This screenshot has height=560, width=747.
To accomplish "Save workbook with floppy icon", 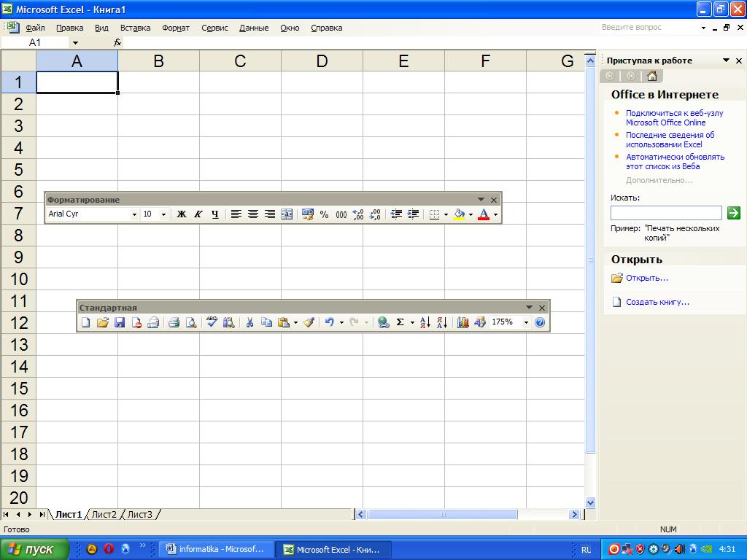I will (120, 322).
